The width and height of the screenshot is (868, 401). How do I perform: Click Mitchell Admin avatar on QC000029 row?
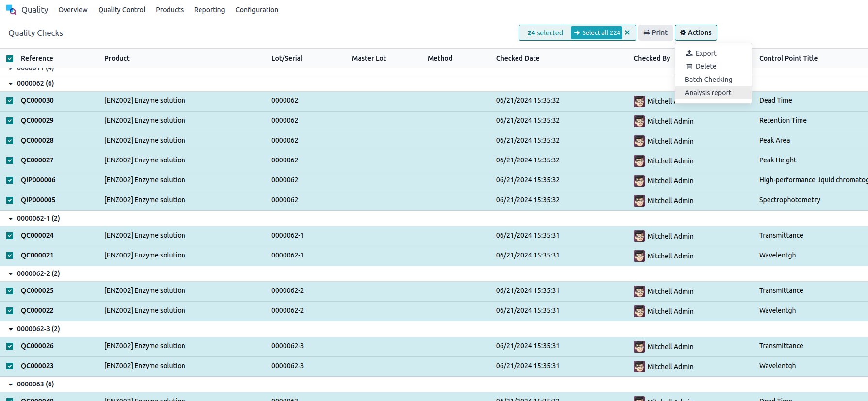639,121
